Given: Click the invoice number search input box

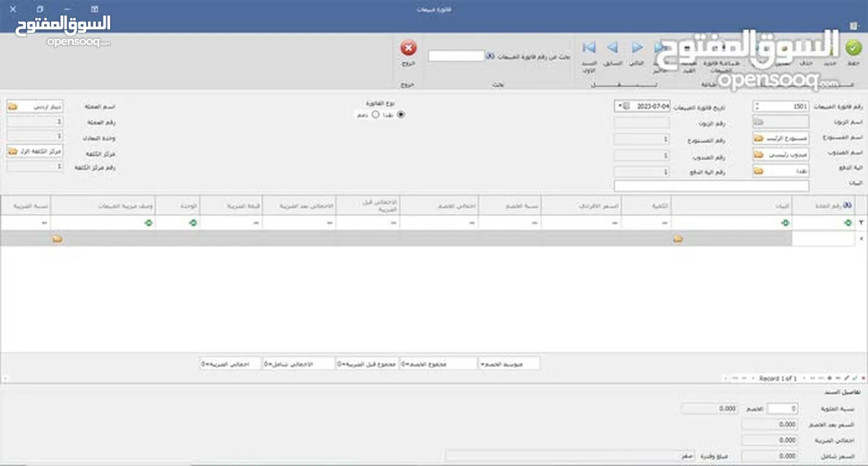Looking at the screenshot, I should (x=456, y=56).
